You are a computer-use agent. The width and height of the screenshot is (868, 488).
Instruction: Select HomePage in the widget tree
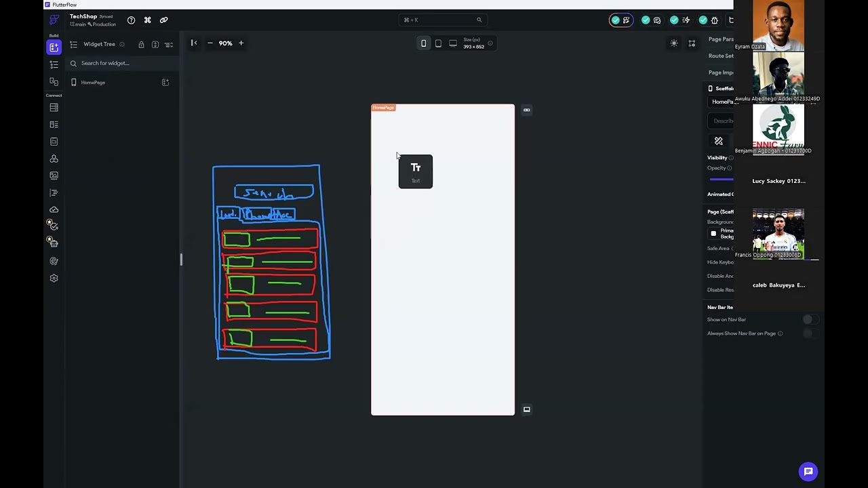click(x=93, y=83)
